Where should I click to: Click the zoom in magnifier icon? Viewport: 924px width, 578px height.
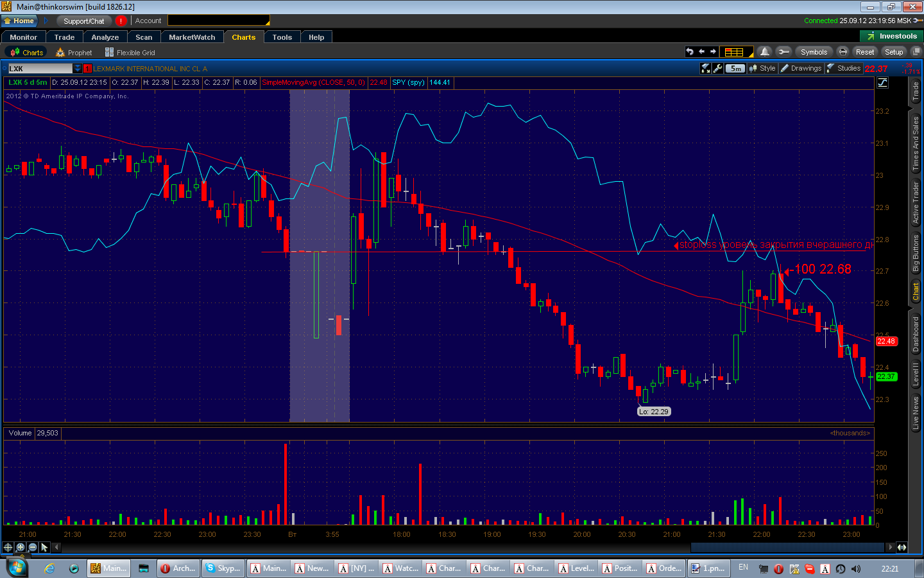click(x=21, y=547)
